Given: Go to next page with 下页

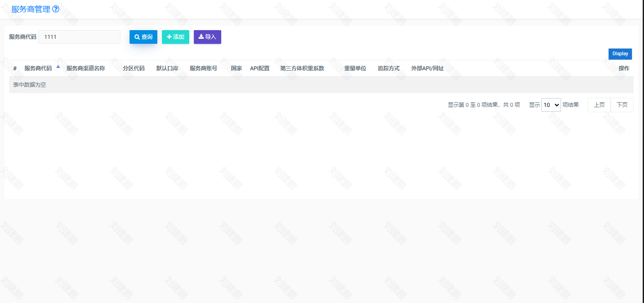Looking at the screenshot, I should tap(622, 105).
